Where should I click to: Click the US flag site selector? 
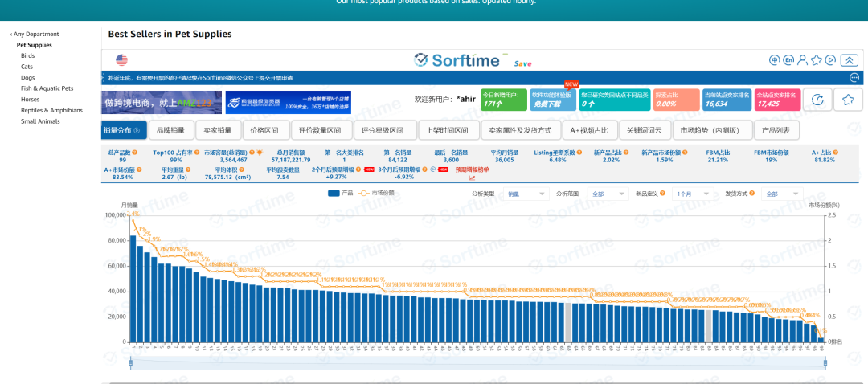(x=122, y=60)
